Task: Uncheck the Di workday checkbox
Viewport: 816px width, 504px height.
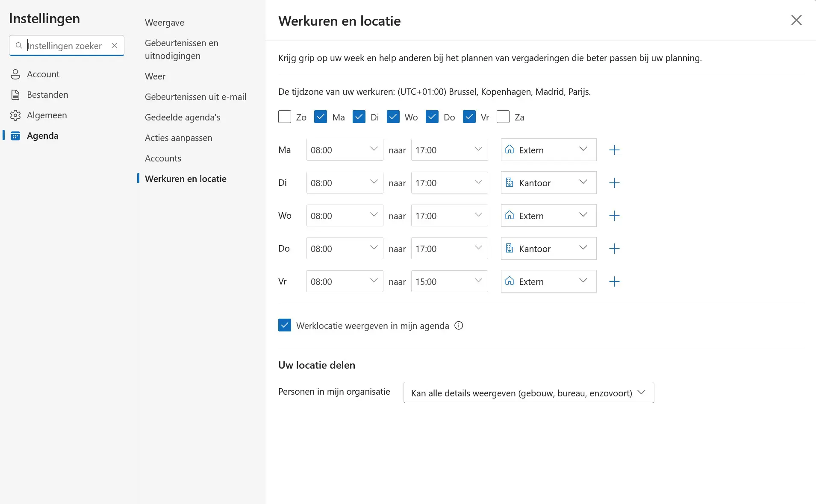Action: 359,117
